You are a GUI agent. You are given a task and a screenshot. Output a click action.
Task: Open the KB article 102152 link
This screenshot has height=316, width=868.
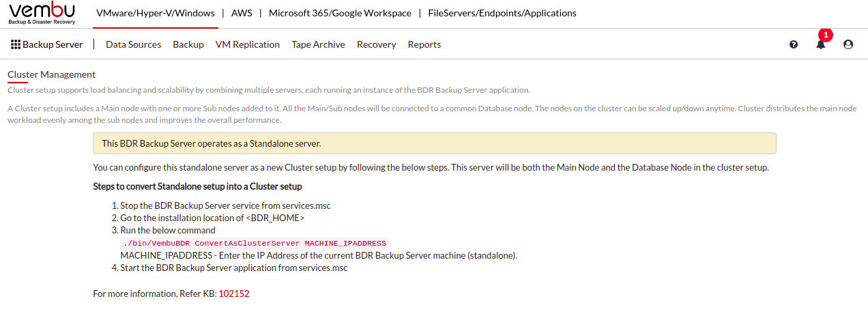click(234, 293)
